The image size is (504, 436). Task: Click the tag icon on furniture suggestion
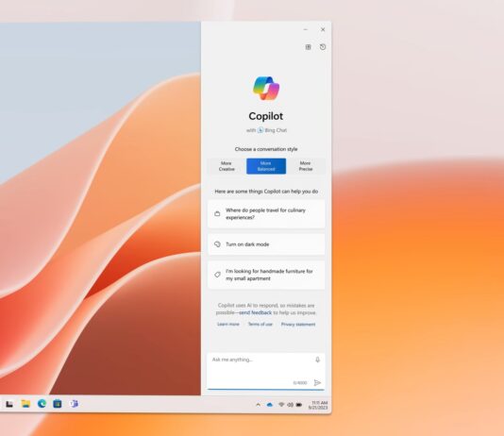click(x=217, y=275)
